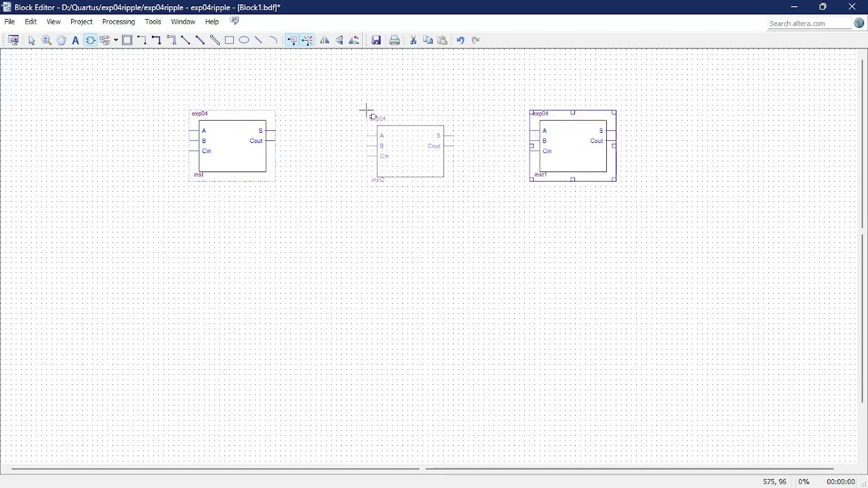The image size is (868, 488).
Task: Click the Pin tool icon
Action: [105, 41]
